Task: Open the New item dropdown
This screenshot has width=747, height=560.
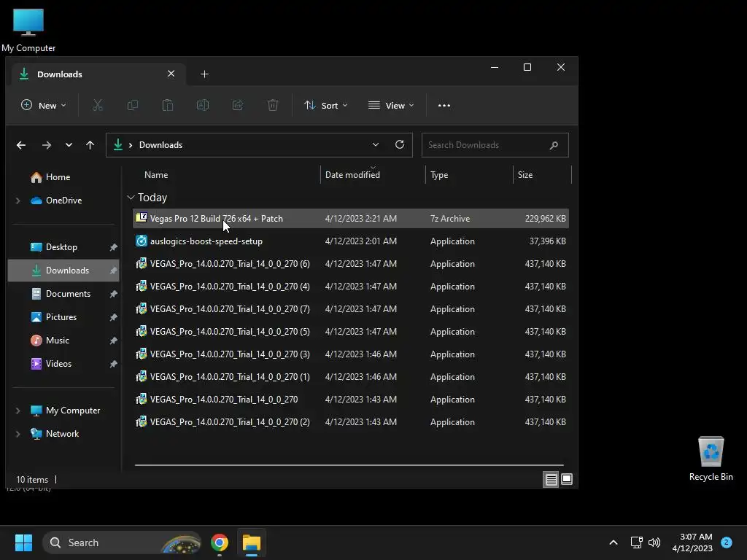Action: (43, 105)
